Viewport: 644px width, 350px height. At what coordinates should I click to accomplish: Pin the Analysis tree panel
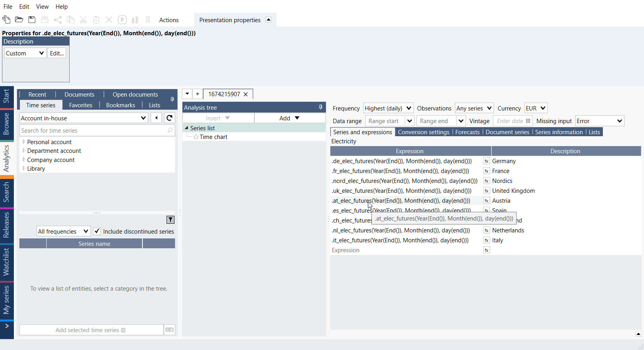320,107
